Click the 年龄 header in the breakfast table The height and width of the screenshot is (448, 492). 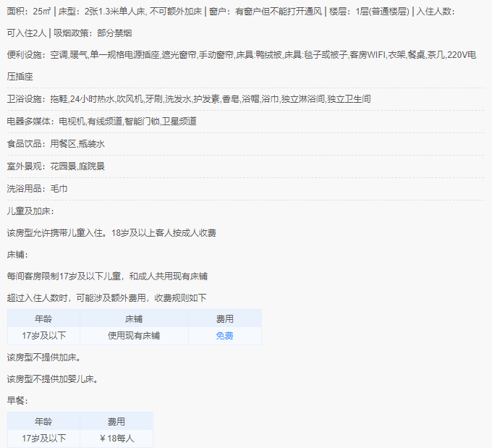(x=43, y=421)
